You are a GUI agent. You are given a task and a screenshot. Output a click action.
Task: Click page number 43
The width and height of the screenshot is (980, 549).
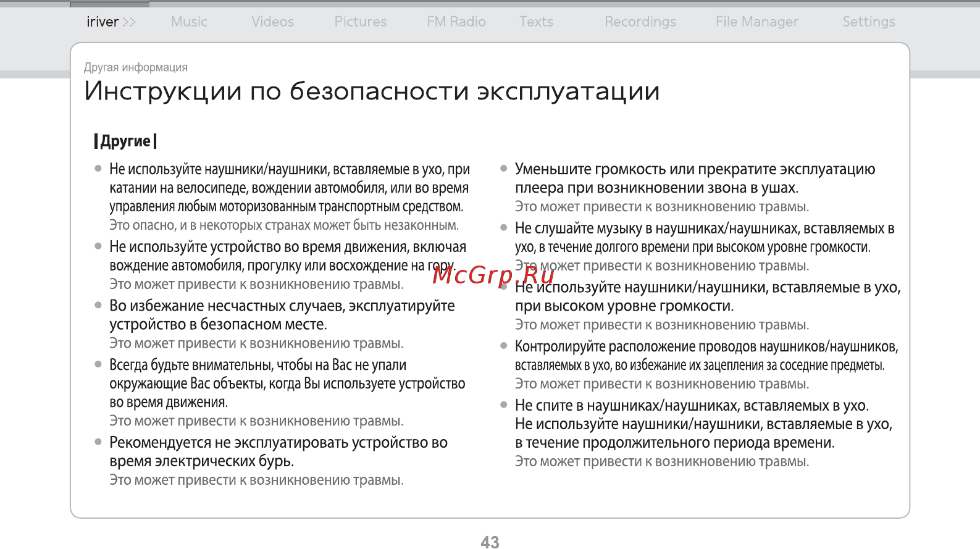click(490, 542)
